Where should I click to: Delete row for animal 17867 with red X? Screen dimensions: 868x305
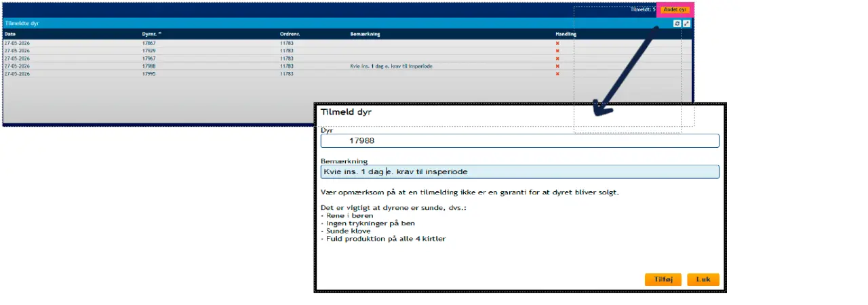[x=557, y=43]
